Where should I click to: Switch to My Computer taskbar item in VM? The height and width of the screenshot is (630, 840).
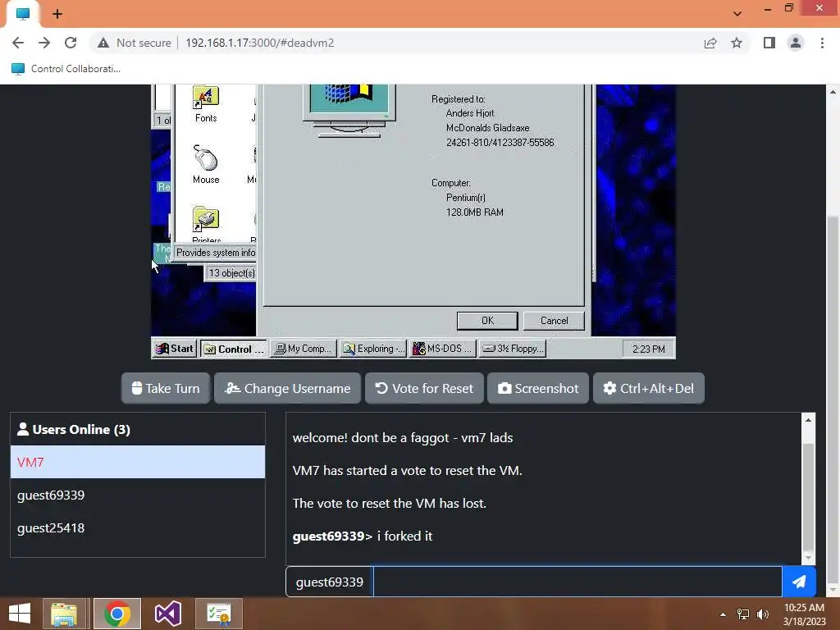304,349
